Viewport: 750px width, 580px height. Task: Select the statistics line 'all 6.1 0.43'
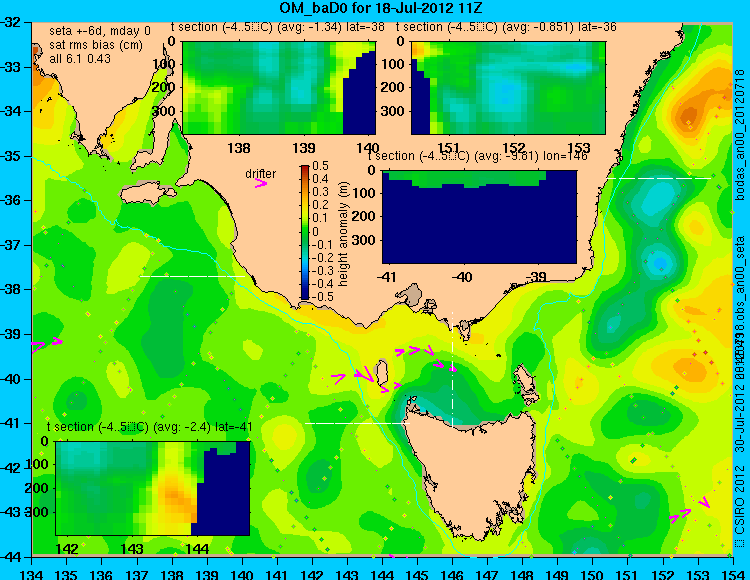[80, 59]
